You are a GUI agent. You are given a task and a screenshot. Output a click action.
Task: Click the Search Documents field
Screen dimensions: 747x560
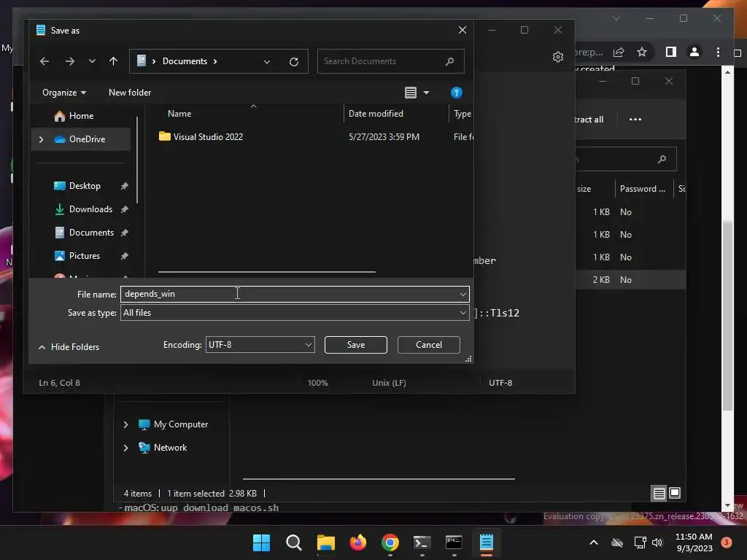[391, 61]
